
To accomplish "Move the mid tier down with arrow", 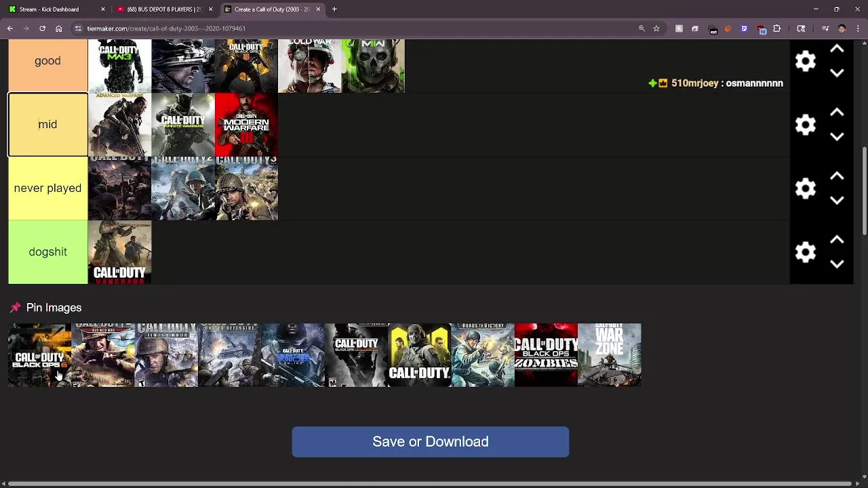I will pos(837,137).
